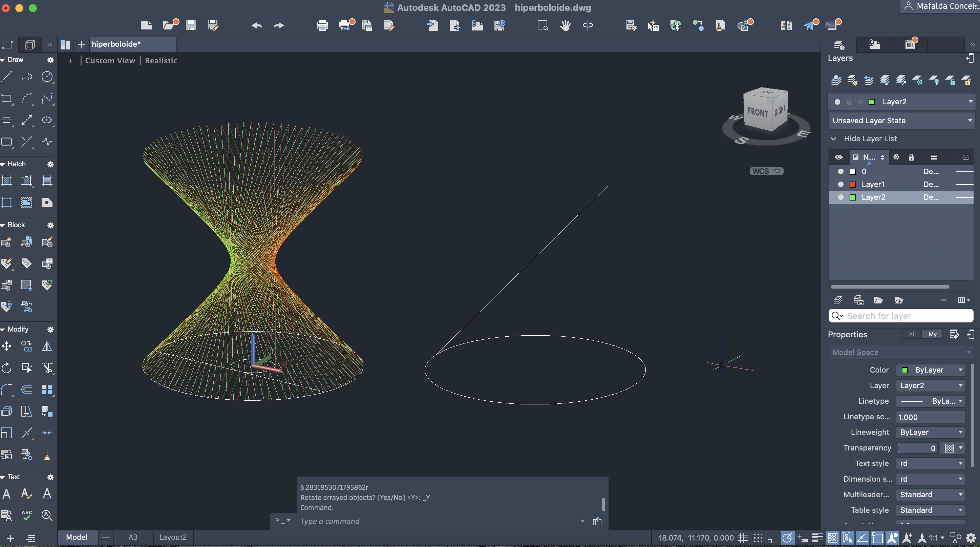Click the Plot printer icon

[322, 25]
